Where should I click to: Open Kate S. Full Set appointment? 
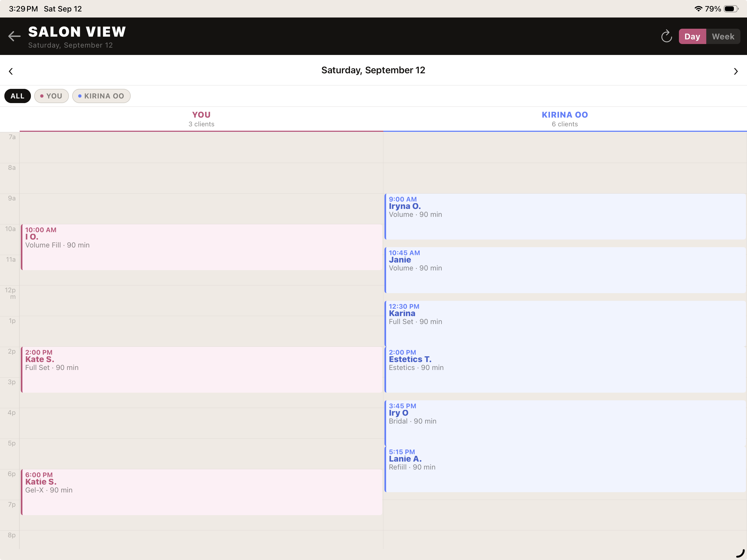coord(202,369)
